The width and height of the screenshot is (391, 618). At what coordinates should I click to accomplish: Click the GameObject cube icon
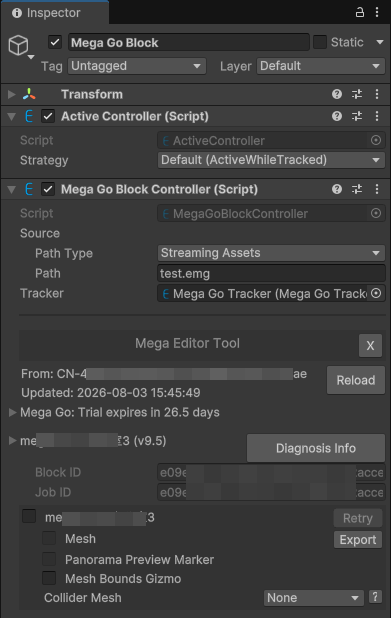coord(18,45)
